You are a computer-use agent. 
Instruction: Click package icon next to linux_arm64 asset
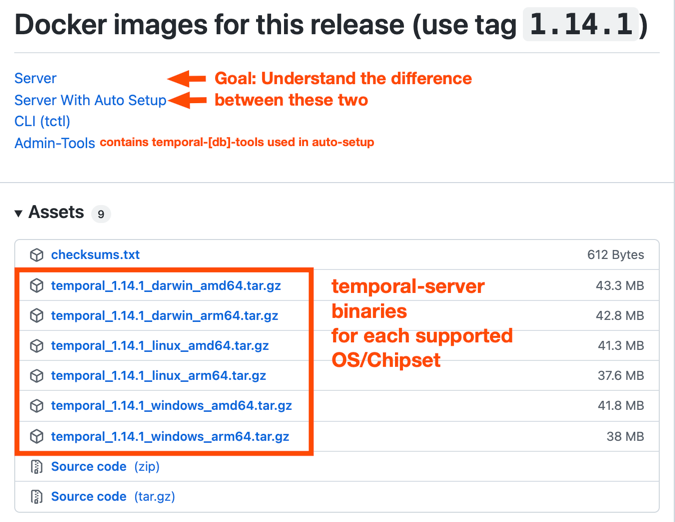37,376
